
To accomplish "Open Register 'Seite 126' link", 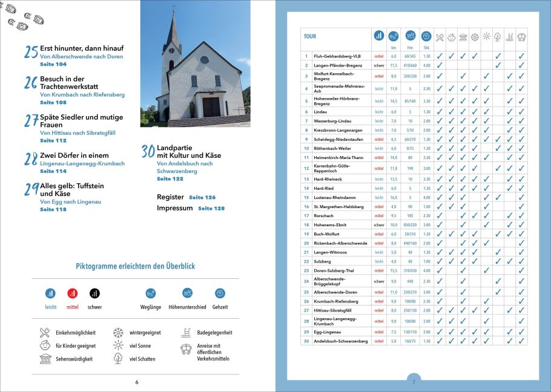I will (x=202, y=197).
